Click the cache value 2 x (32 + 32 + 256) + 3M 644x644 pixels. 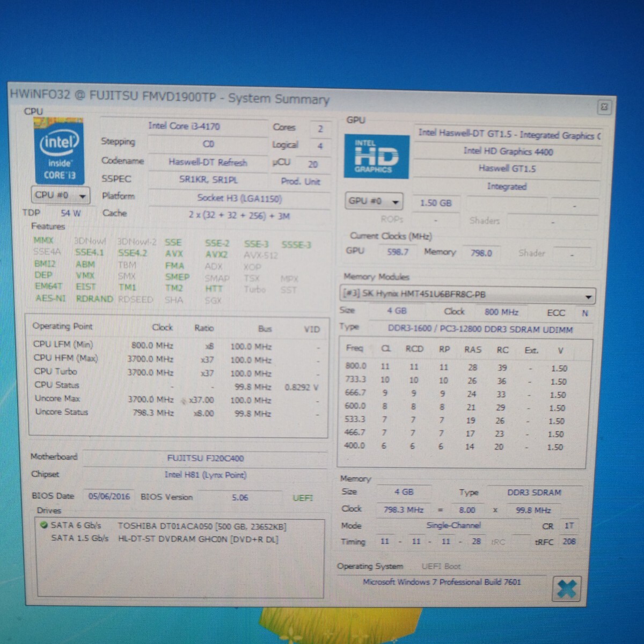tap(239, 216)
